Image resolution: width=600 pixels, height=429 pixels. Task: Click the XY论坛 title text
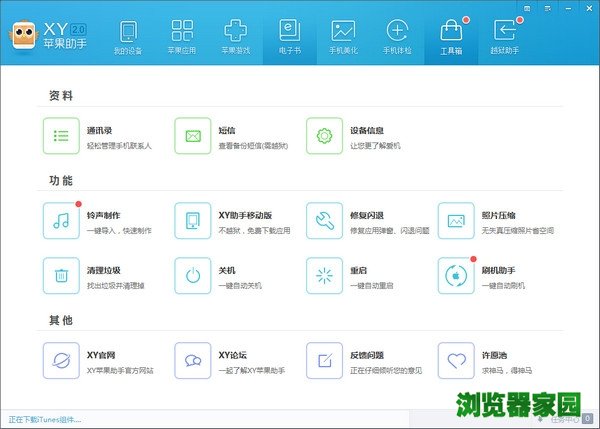[x=232, y=355]
